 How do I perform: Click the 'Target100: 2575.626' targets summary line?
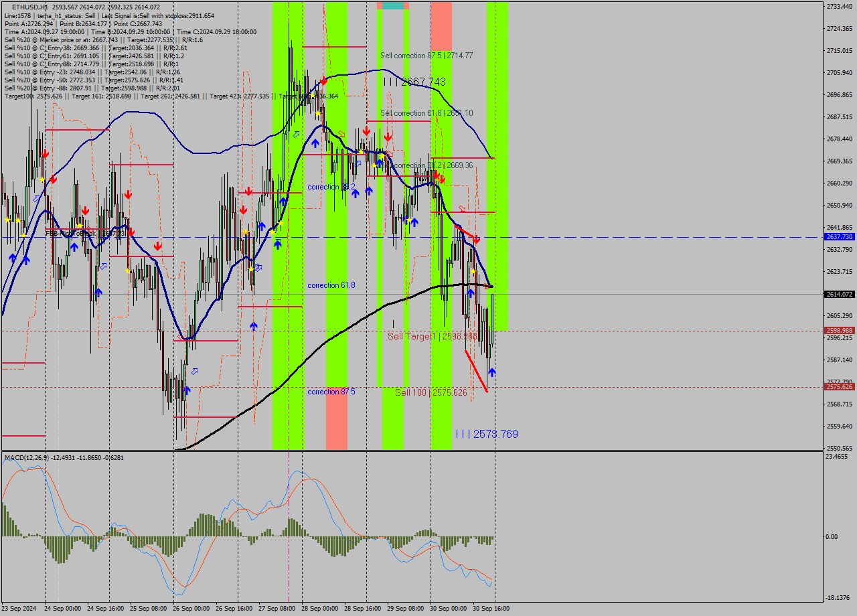171,96
